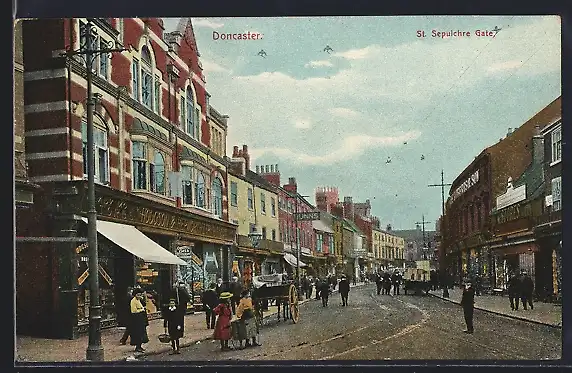Screen dimensions: 572x373
Task: Select the child in black holding a basket
Action: [174, 324]
